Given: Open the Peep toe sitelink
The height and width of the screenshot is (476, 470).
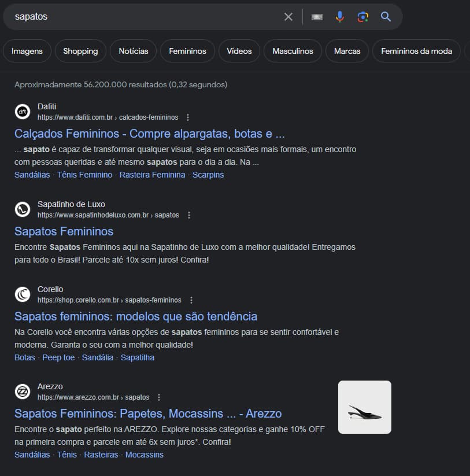Looking at the screenshot, I should pos(58,357).
